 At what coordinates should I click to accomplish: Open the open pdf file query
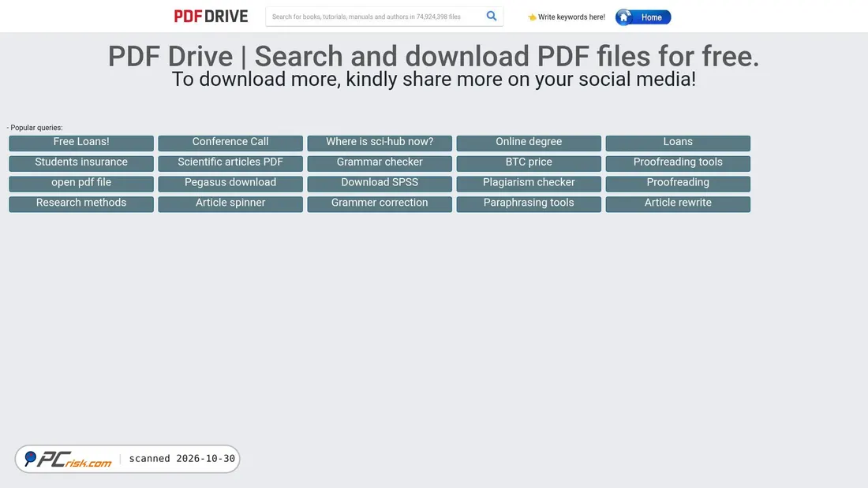click(81, 184)
